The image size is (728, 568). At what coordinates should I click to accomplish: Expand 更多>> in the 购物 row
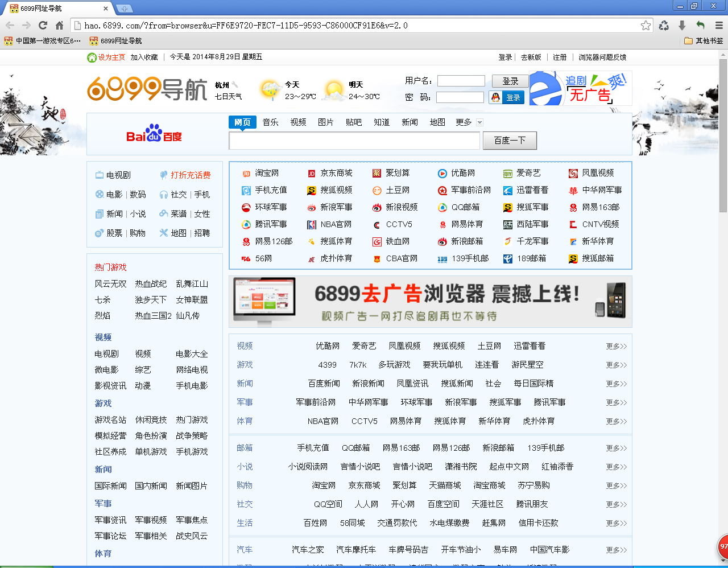[617, 485]
